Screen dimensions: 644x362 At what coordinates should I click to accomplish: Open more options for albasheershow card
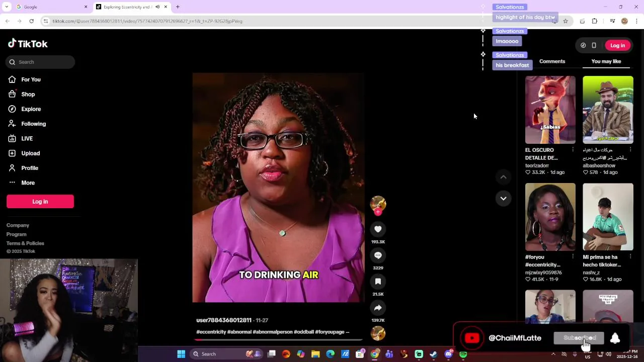[x=630, y=150]
